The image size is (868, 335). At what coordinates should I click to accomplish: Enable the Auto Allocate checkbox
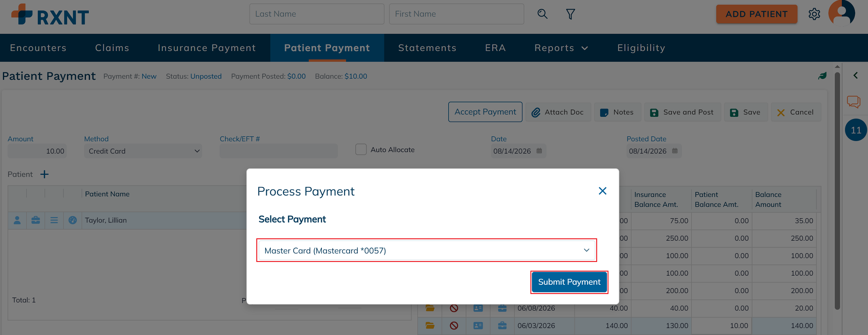pos(361,150)
